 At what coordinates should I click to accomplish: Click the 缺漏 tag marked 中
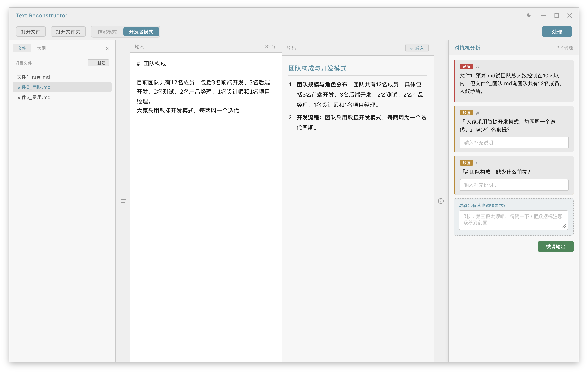[466, 163]
